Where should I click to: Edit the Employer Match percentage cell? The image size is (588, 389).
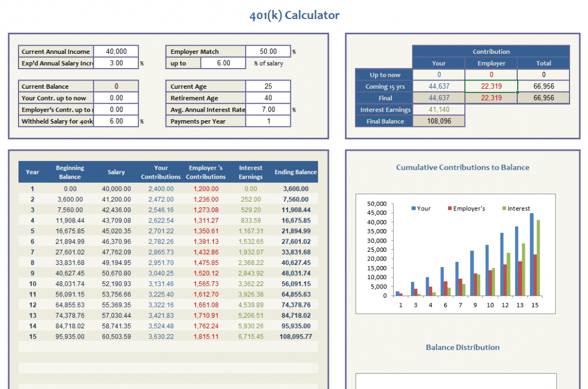point(268,51)
